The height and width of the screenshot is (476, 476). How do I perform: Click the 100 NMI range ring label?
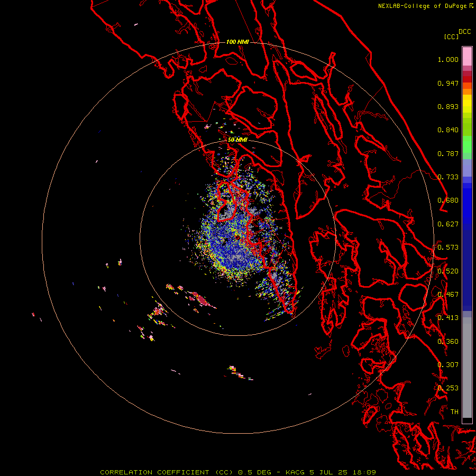coord(237,42)
